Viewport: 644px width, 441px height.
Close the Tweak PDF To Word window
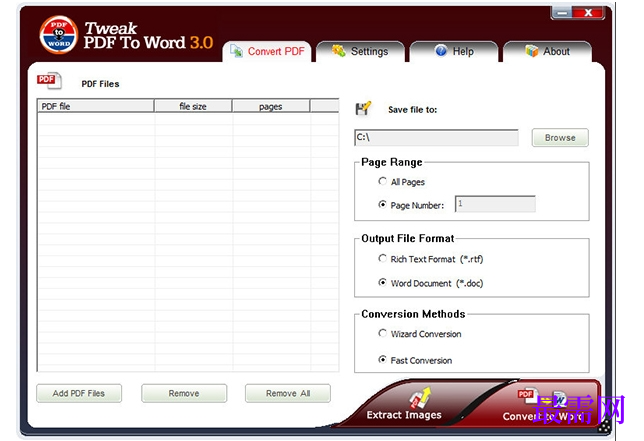[588, 13]
